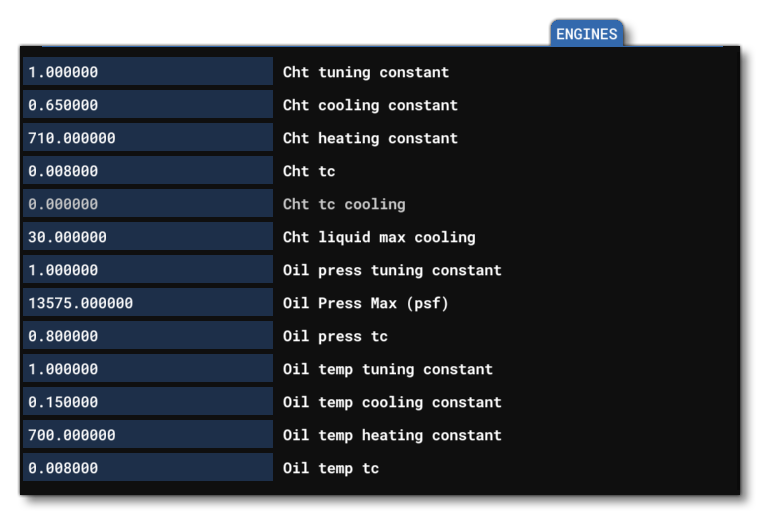Focus the Cht liquid max cooling field
The width and height of the screenshot is (760, 515).
(147, 237)
